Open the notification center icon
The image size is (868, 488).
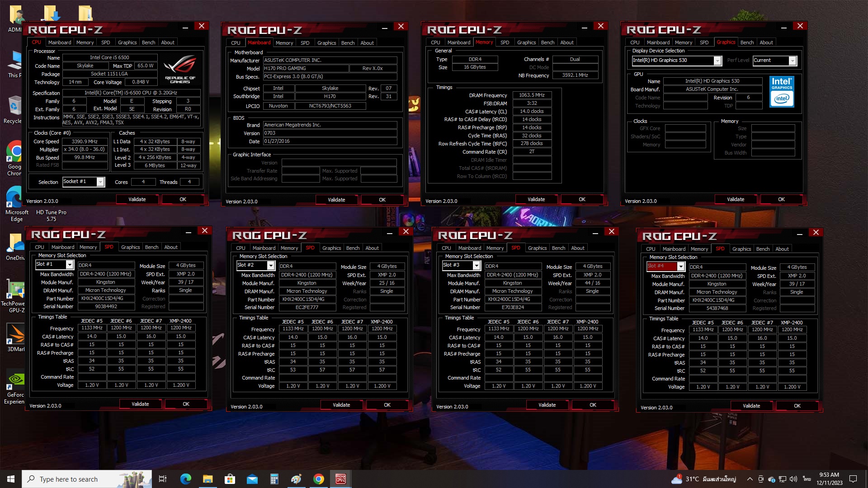[x=853, y=479]
